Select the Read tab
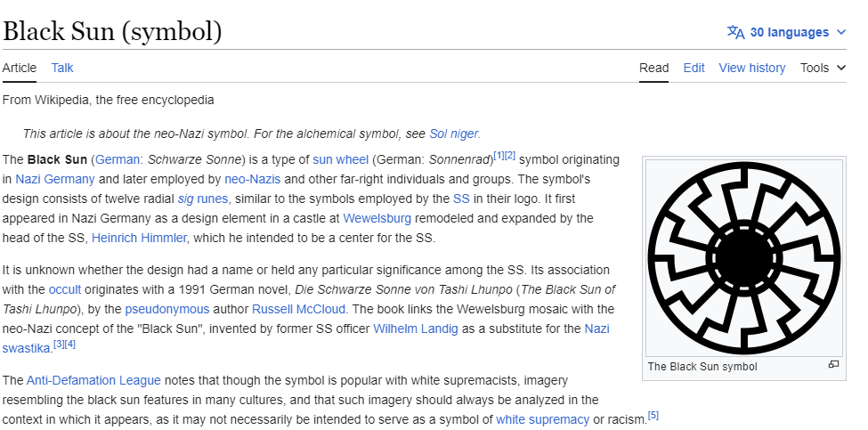The width and height of the screenshot is (868, 430). pyautogui.click(x=653, y=68)
